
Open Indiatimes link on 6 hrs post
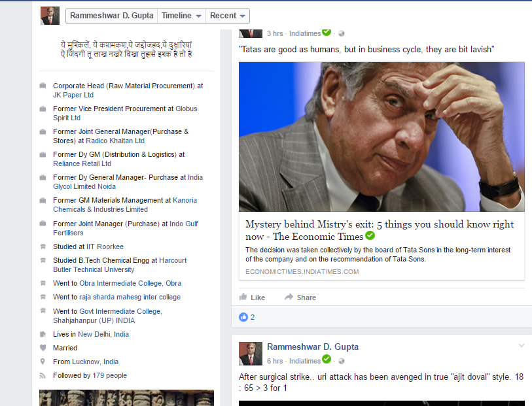pos(305,362)
